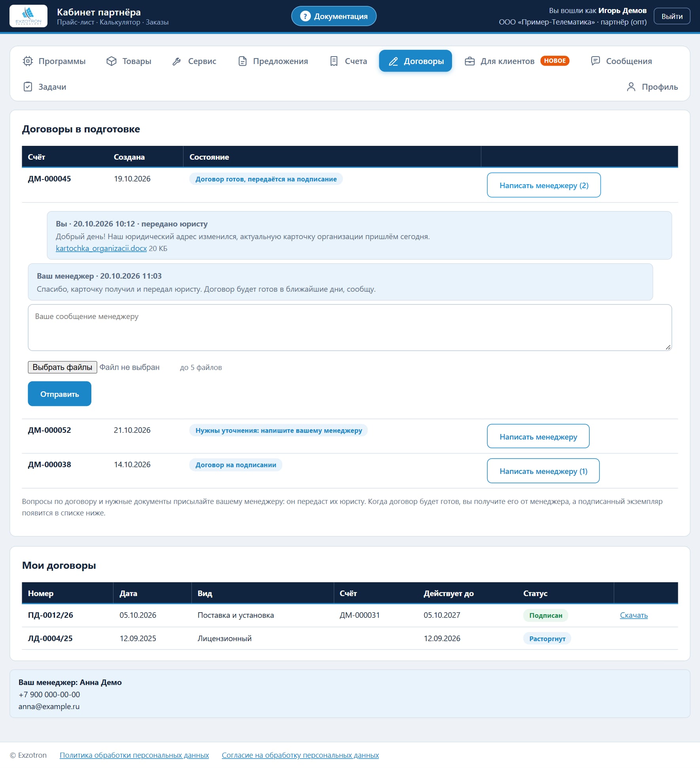
Task: Click the textarea resize handle
Action: click(x=668, y=347)
